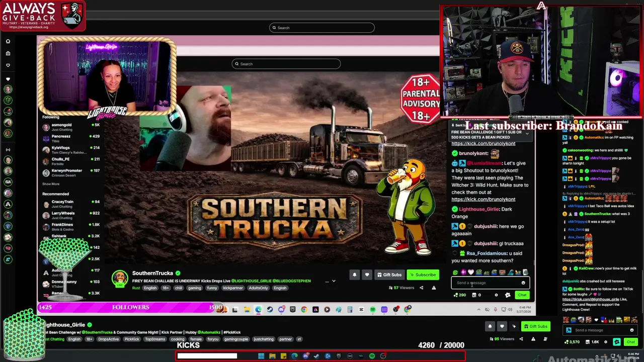644x362 pixels.
Task: Open FrankDimes in Recommended list
Action: 71,227
